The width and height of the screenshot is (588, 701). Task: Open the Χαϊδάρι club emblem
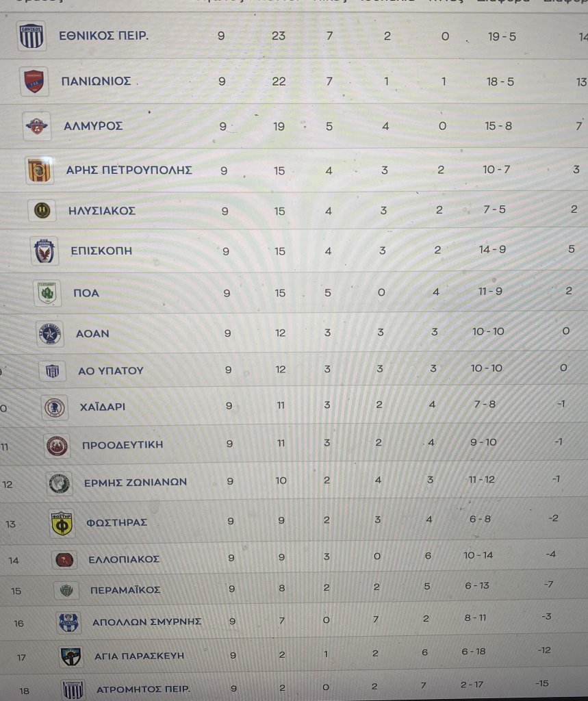pos(54,407)
